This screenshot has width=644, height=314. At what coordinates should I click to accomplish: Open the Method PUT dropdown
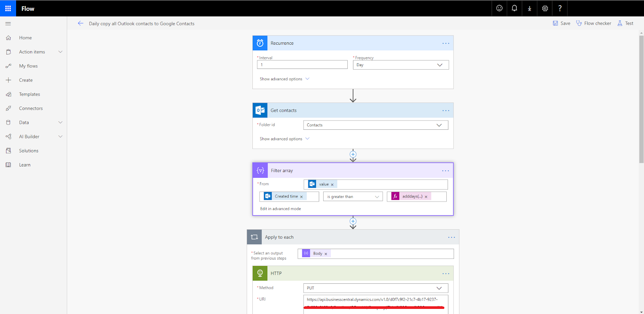point(376,288)
